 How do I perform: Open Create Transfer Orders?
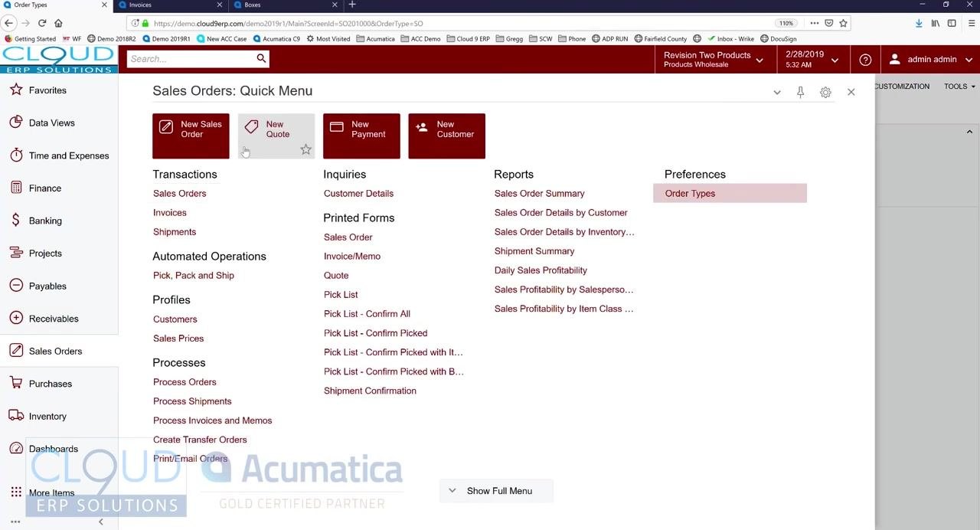(200, 440)
